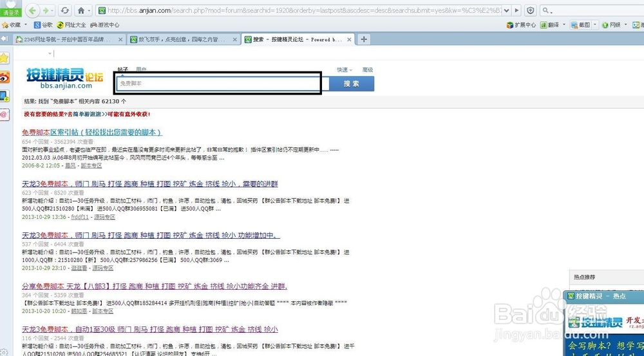Open the 游戏中心 bookmark

[105, 25]
